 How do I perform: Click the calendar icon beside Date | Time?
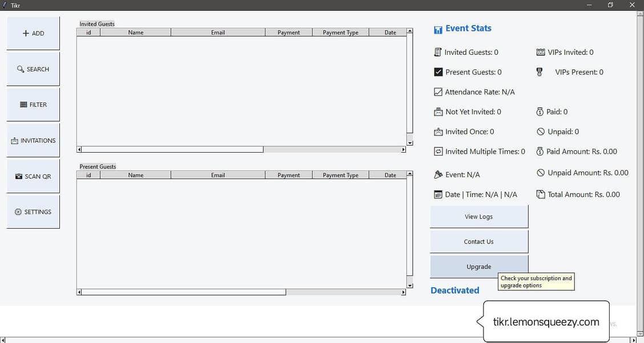(x=437, y=194)
